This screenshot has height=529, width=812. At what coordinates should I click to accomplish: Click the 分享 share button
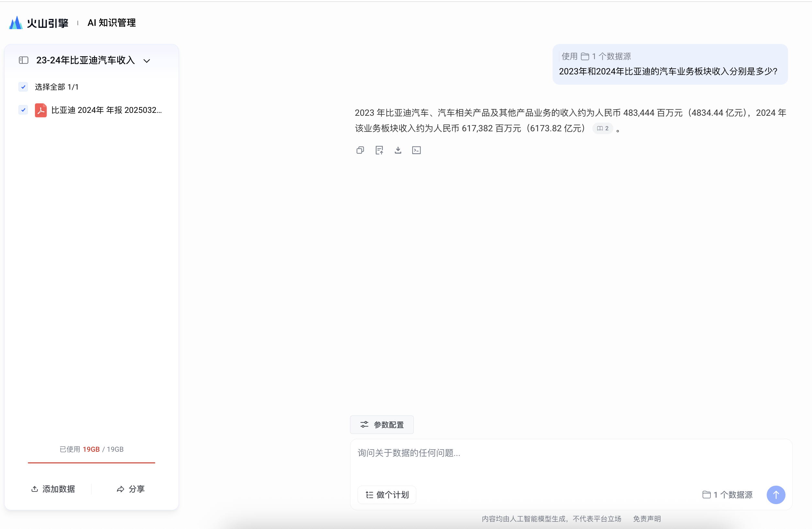point(131,489)
